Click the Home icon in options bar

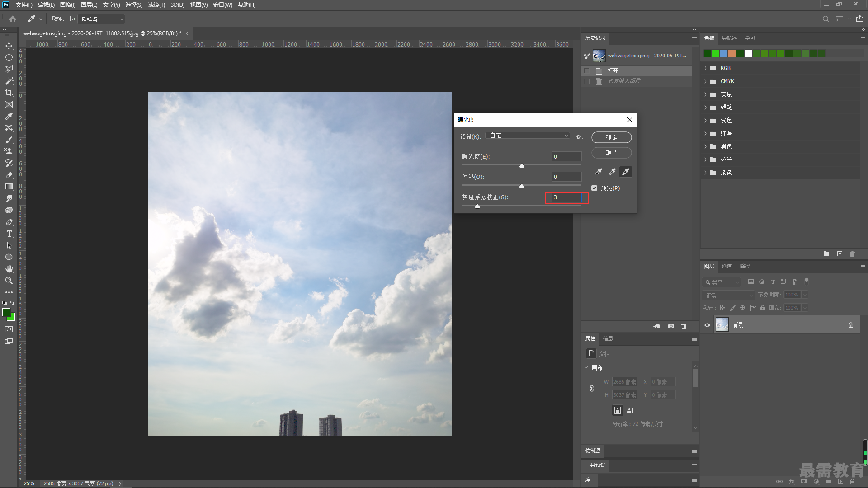13,19
